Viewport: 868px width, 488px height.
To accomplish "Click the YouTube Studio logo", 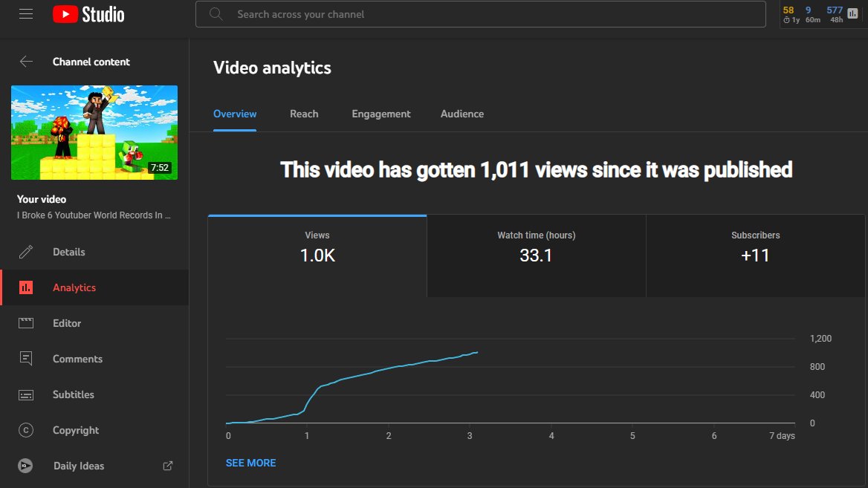I will 88,14.
